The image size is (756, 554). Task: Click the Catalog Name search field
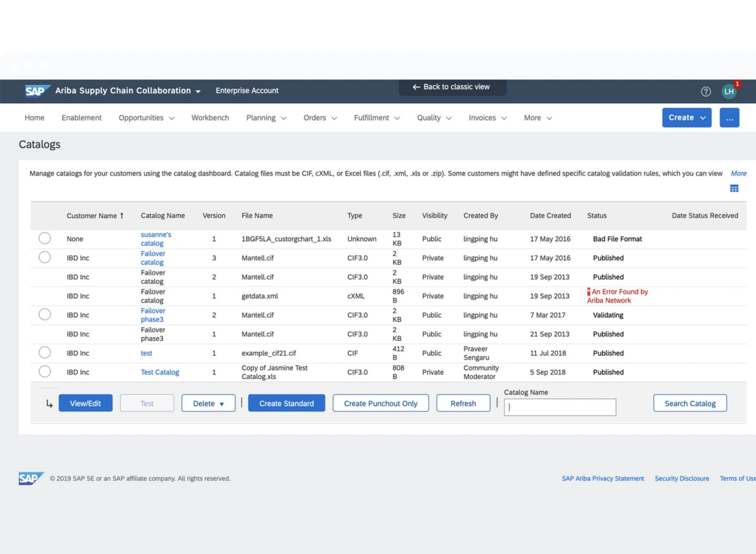[x=560, y=407]
